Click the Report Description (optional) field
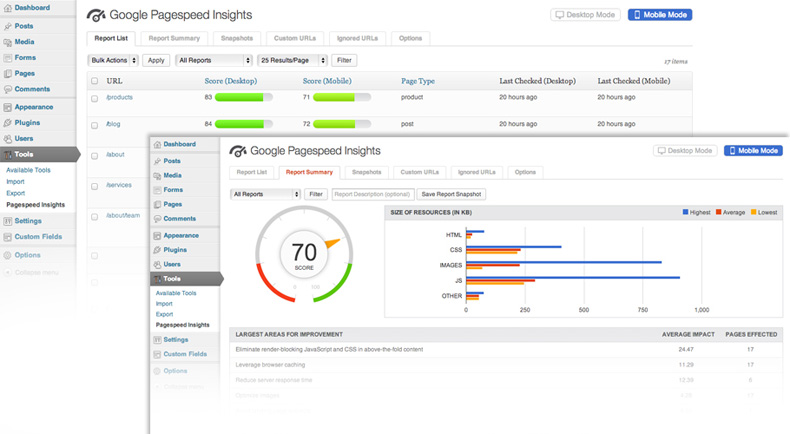 pos(373,194)
